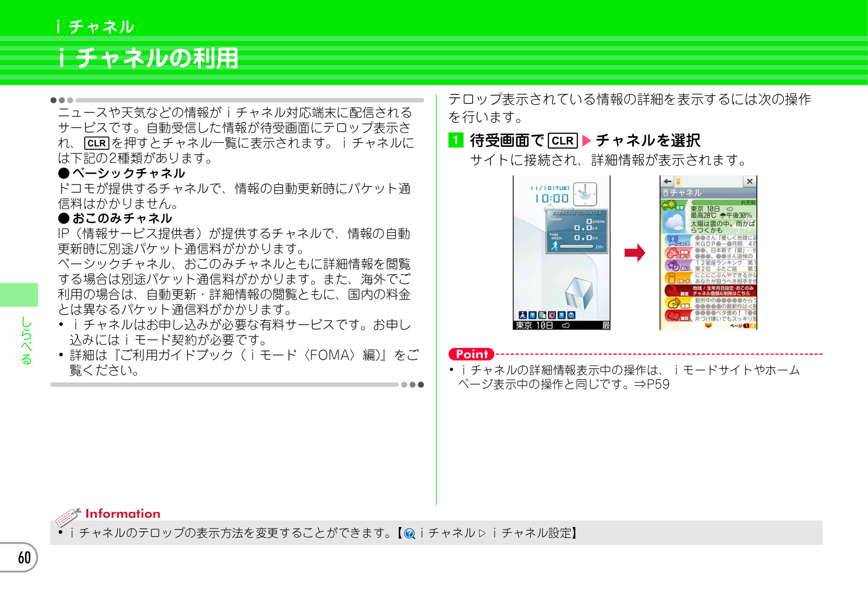Viewport: 868px width, 591px height.
Task: Close the channel list with the X button
Action: (x=749, y=181)
